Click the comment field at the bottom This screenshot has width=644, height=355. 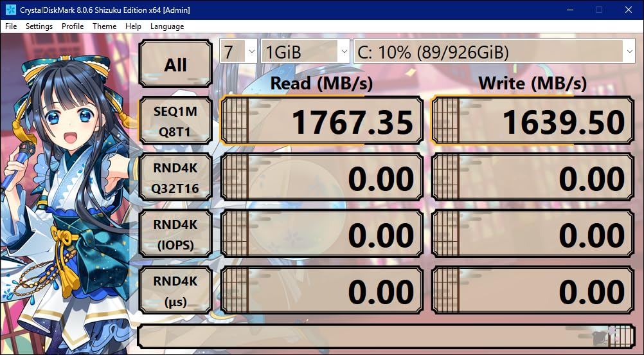tap(386, 336)
